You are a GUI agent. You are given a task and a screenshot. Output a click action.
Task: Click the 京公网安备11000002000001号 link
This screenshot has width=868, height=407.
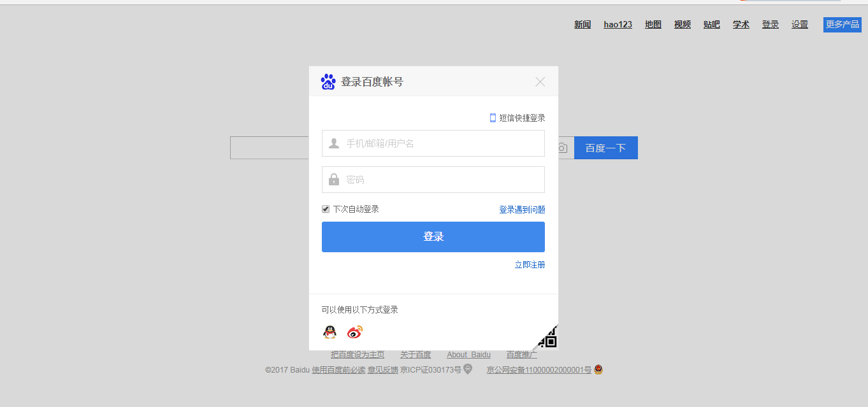(x=539, y=370)
